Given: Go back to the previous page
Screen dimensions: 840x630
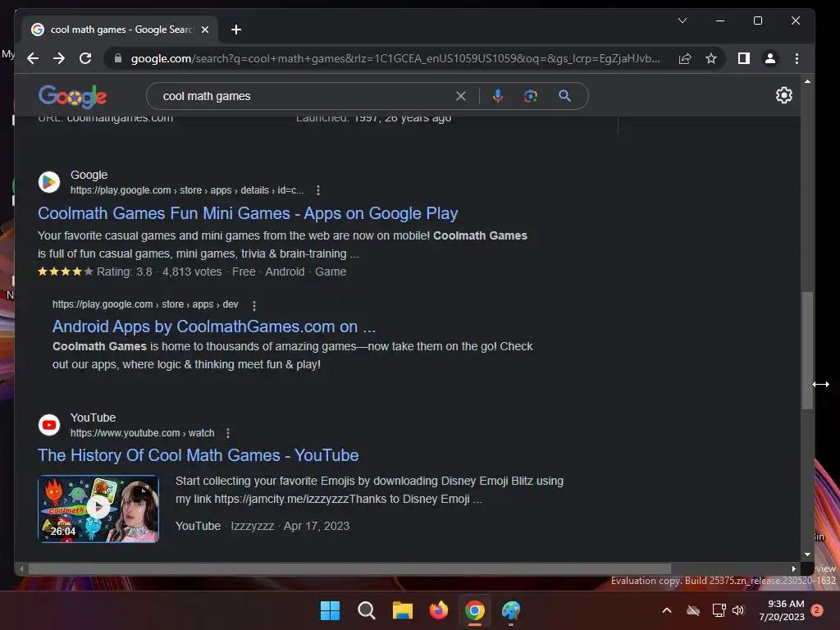Looking at the screenshot, I should (33, 58).
